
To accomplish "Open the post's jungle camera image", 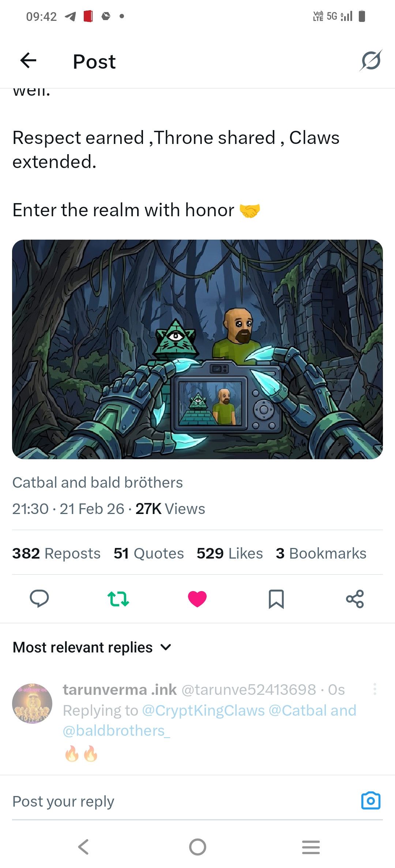I will pyautogui.click(x=197, y=349).
